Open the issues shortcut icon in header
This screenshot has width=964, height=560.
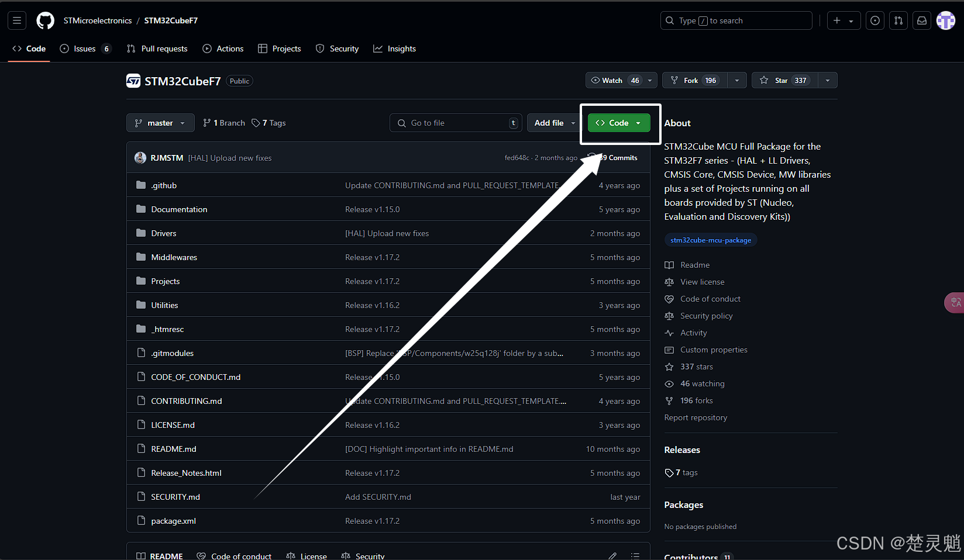coord(875,20)
